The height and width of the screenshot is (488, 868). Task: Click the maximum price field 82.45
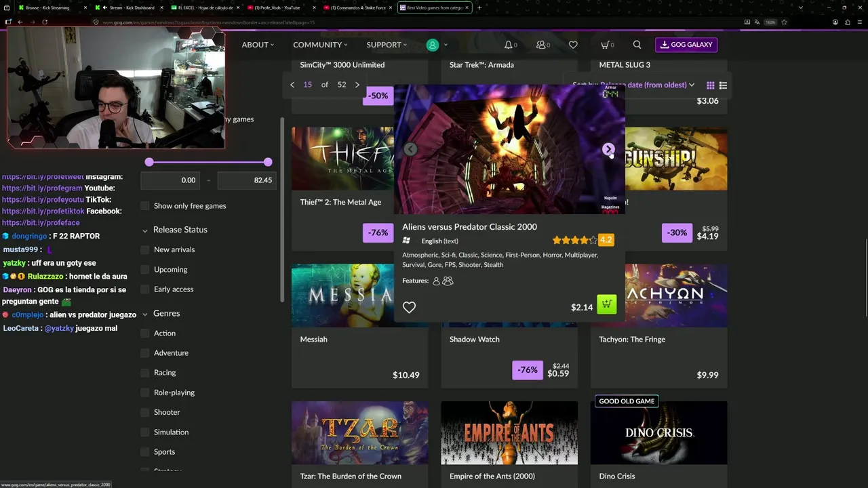click(x=247, y=180)
